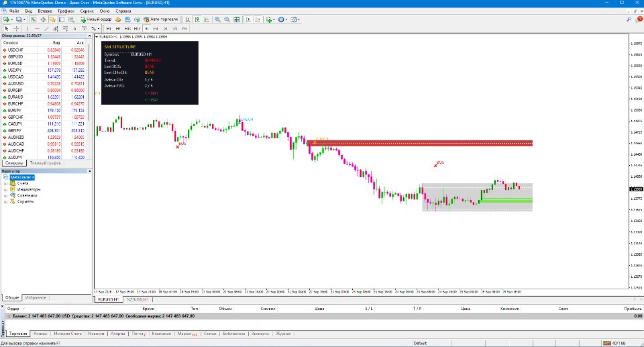Switch to the NZDUSD,H1 chart tab
This screenshot has width=644, height=347.
click(137, 300)
